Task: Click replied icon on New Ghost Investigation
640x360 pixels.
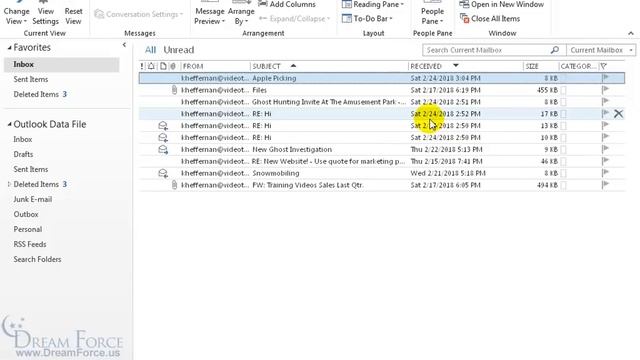Action: pyautogui.click(x=163, y=149)
